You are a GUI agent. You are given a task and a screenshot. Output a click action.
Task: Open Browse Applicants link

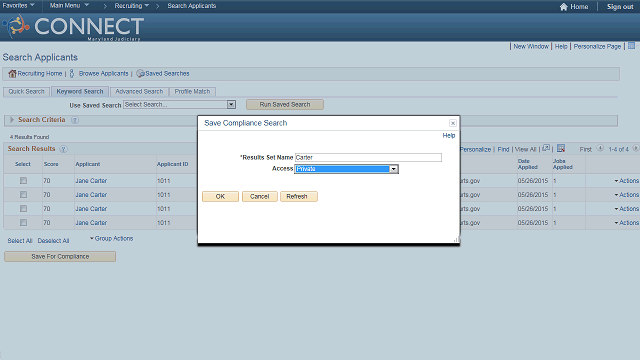tap(103, 73)
